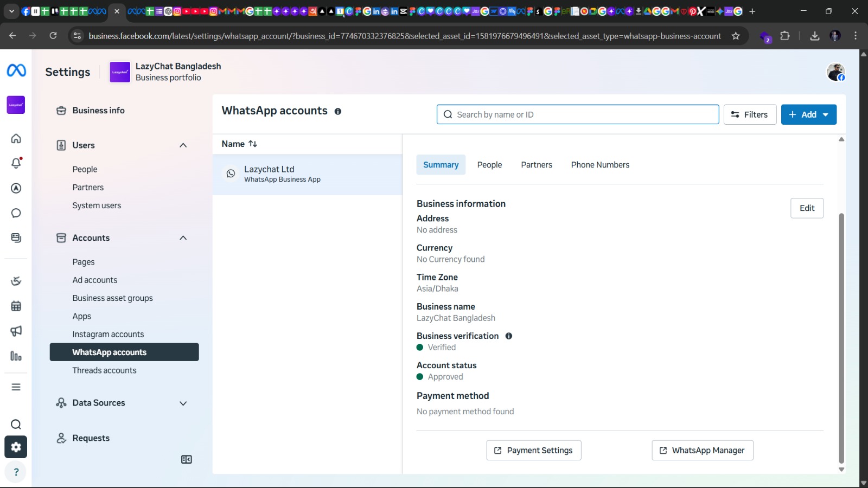Viewport: 868px width, 488px height.
Task: Switch to the Partners tab in details
Action: [x=536, y=165]
